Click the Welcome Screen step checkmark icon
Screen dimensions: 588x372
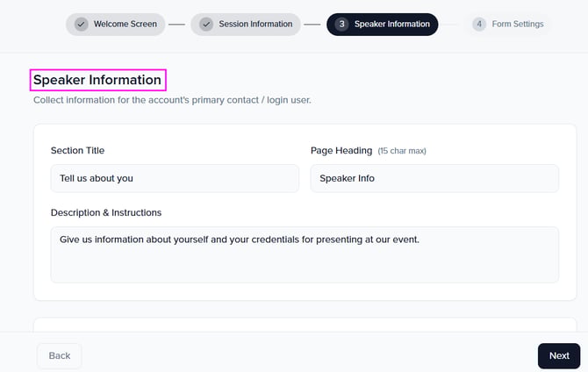(81, 25)
